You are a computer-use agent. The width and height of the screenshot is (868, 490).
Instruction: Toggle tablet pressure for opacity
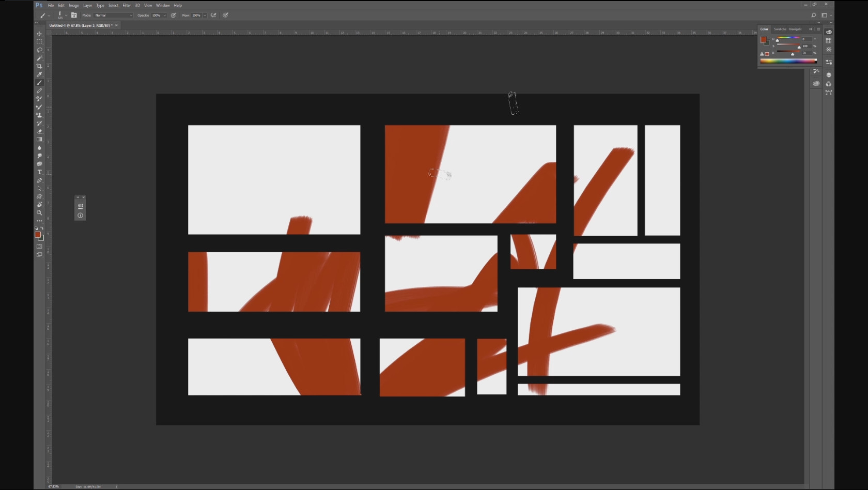(173, 15)
